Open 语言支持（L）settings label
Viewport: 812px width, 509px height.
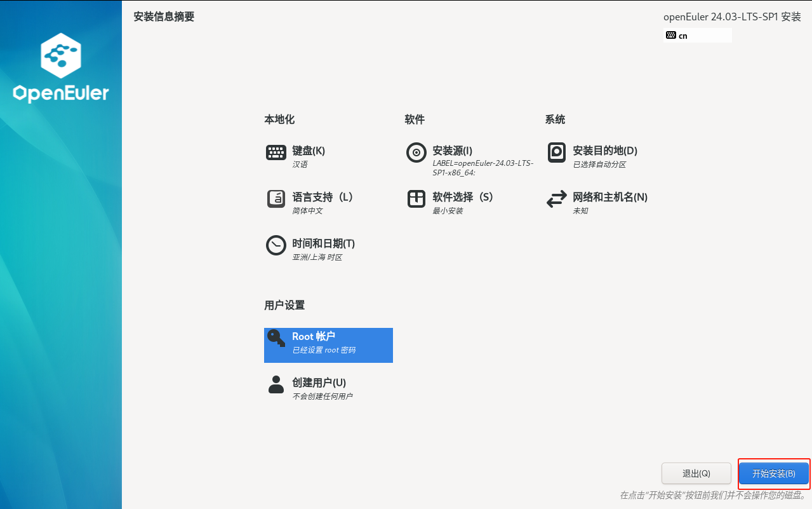coord(323,197)
